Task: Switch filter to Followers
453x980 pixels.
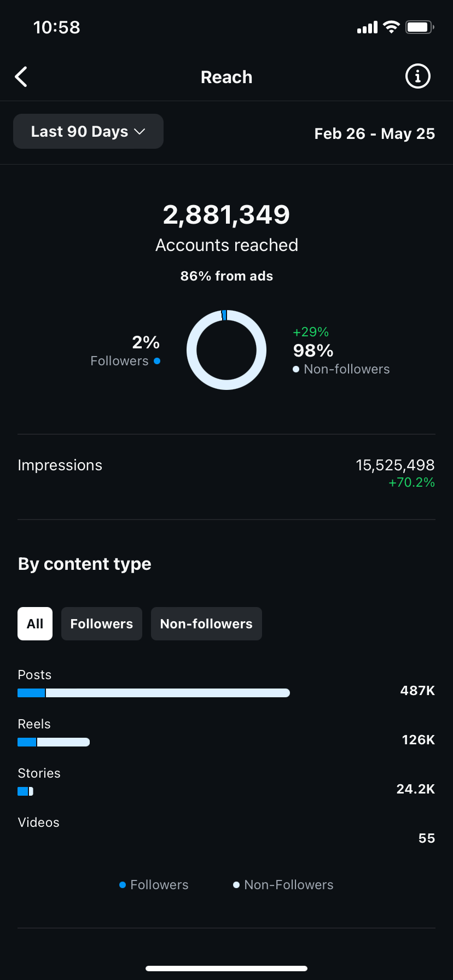Action: (102, 624)
